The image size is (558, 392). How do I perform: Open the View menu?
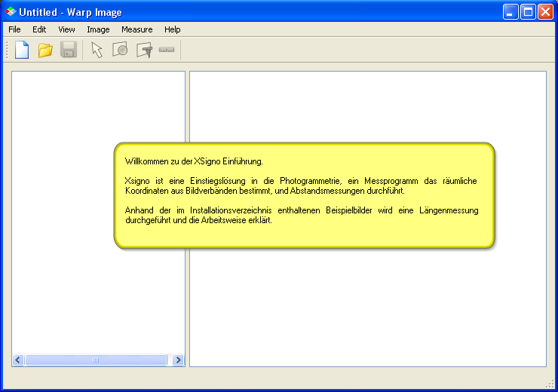(x=66, y=29)
